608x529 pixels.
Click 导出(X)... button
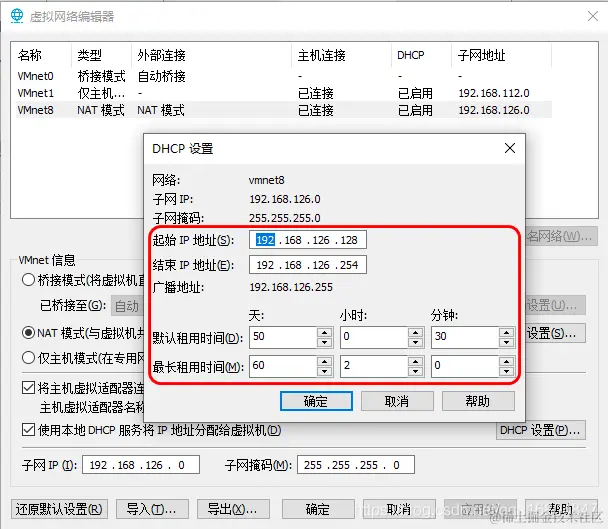click(x=233, y=509)
